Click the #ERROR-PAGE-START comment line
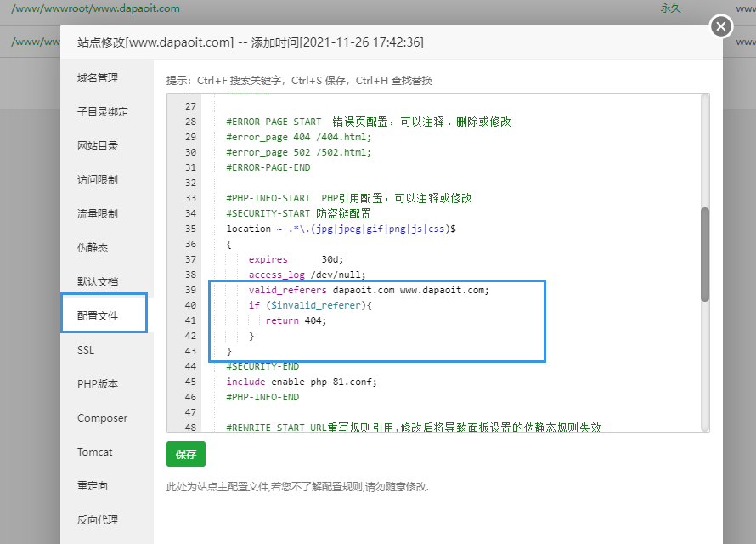Viewport: 756px width, 544px height. tap(369, 122)
